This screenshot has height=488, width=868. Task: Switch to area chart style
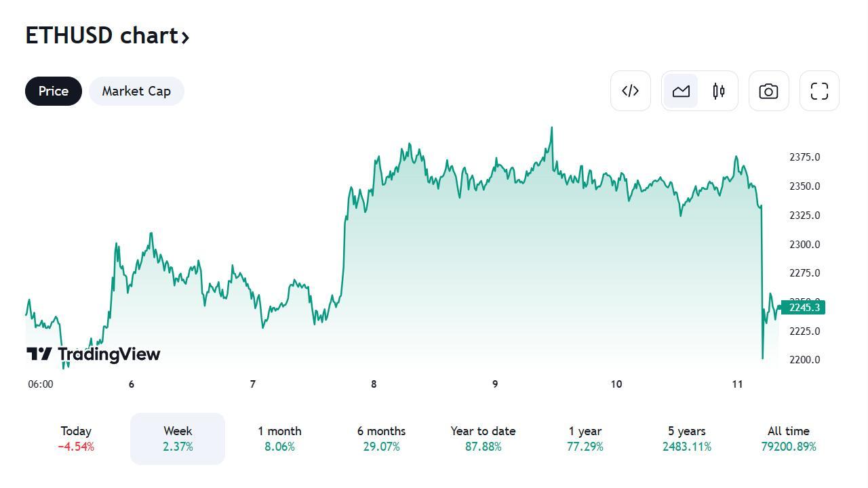681,91
